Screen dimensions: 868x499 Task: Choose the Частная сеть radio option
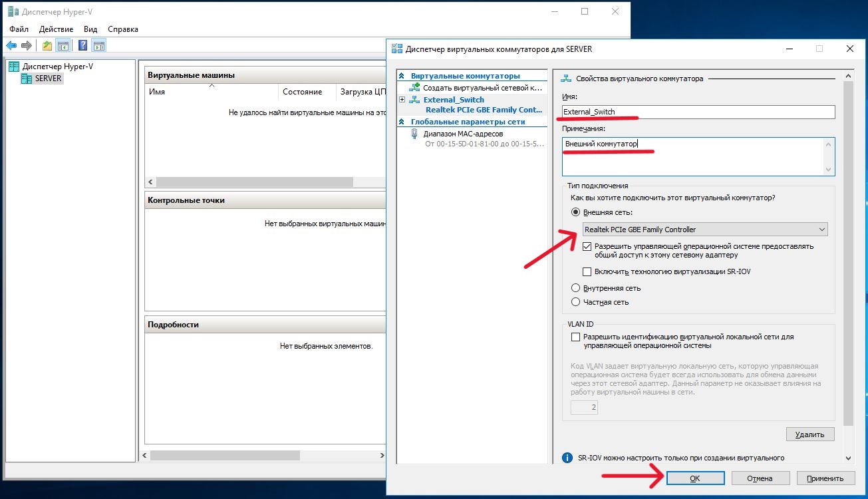tap(576, 302)
